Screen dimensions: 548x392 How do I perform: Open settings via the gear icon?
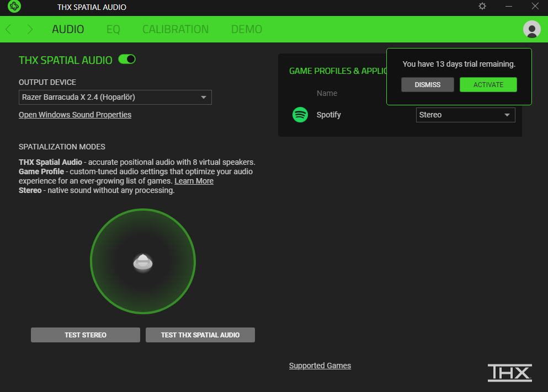point(482,6)
